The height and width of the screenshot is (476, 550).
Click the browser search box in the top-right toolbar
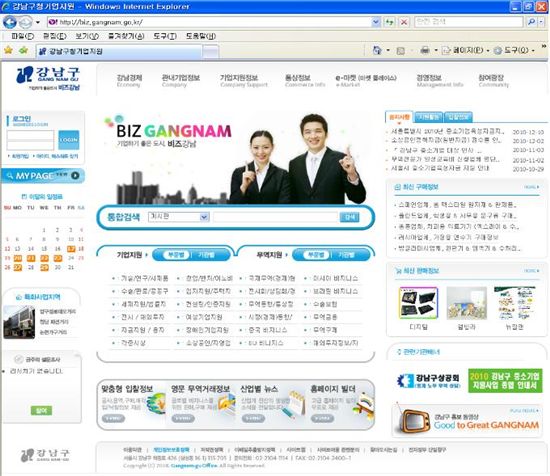click(x=468, y=22)
